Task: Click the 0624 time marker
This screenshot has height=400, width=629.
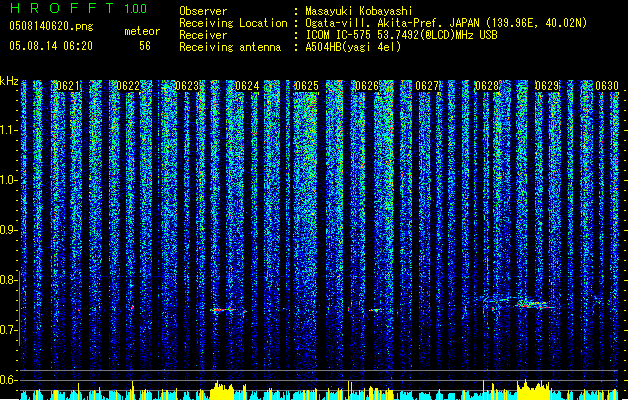Action: click(247, 86)
